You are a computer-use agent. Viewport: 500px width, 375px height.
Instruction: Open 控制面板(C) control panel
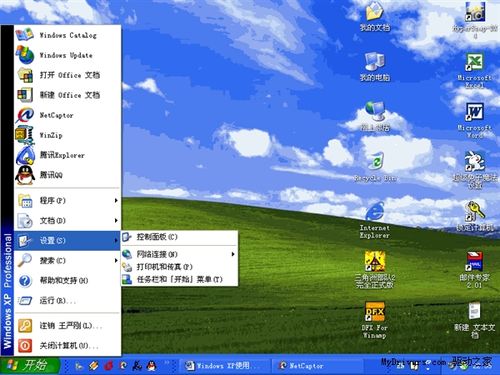(179, 237)
